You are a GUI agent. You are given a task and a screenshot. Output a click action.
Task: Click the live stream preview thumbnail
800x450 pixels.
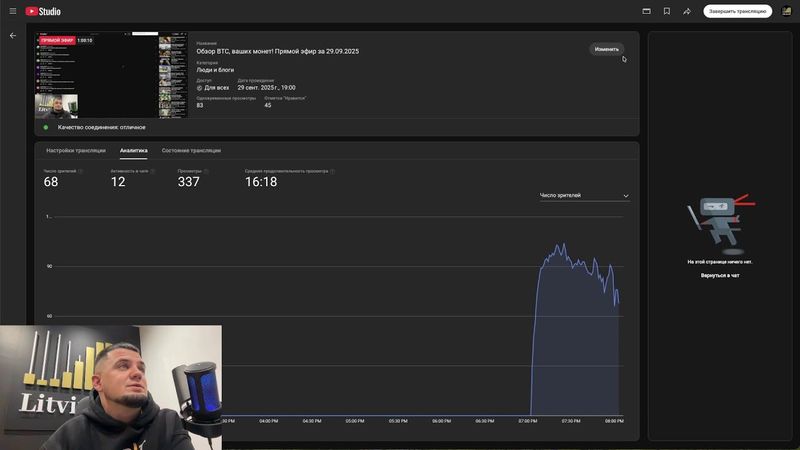[112, 75]
